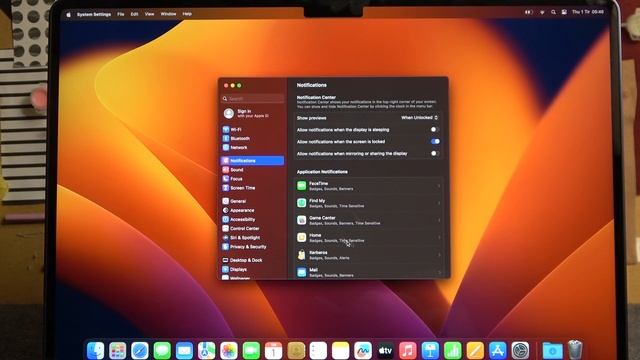Select Screen Time in the sidebar

click(x=252, y=188)
